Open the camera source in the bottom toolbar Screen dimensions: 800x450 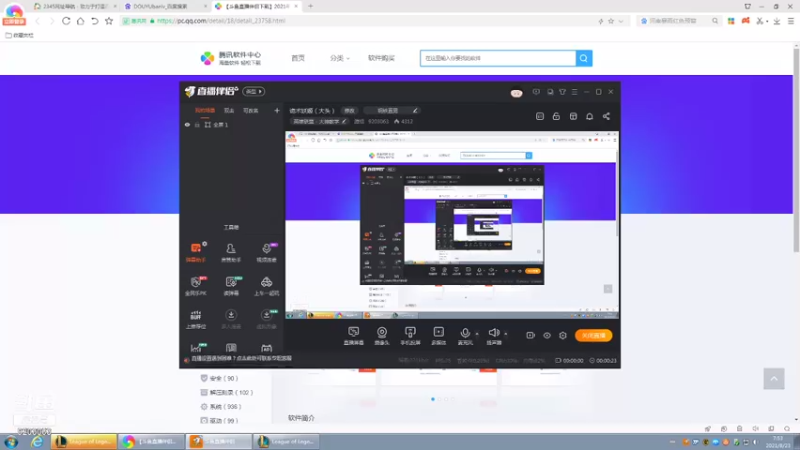(382, 336)
